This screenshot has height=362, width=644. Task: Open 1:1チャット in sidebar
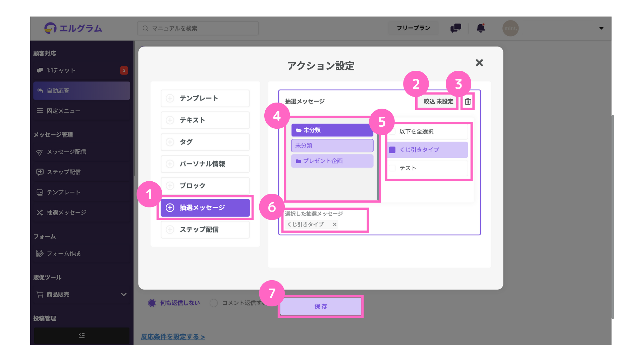point(82,70)
